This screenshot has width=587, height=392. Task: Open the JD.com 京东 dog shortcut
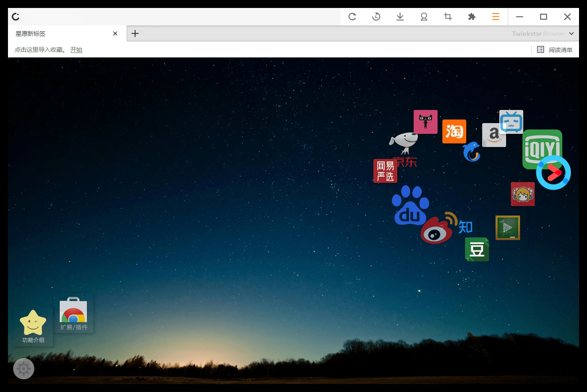pos(403,149)
